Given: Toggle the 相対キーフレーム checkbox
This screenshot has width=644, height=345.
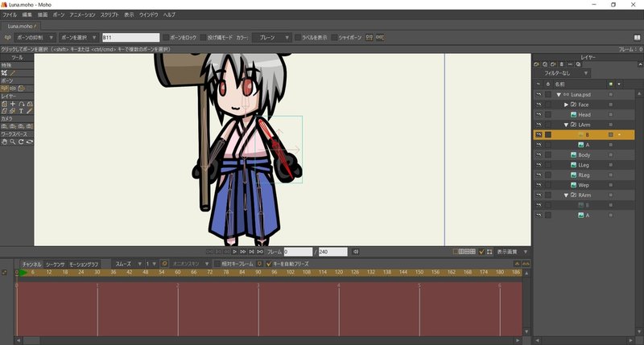Looking at the screenshot, I should [x=217, y=264].
